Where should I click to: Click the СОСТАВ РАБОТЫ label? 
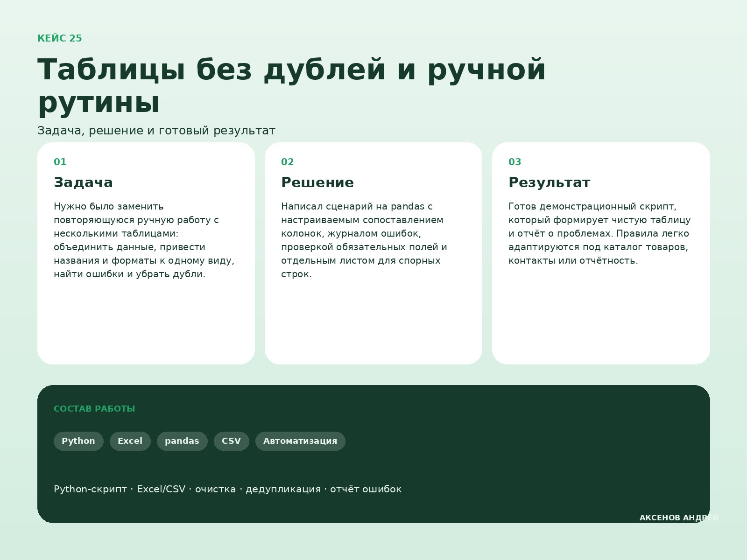94,409
